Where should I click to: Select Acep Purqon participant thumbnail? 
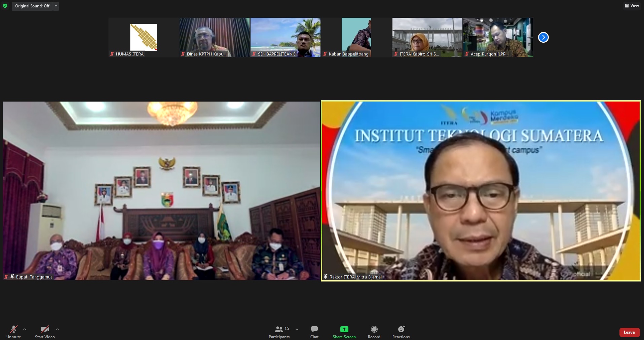(x=498, y=37)
